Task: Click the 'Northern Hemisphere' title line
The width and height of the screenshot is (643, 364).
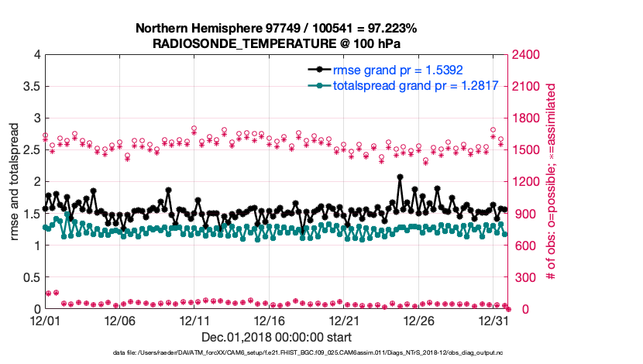Action: (277, 29)
